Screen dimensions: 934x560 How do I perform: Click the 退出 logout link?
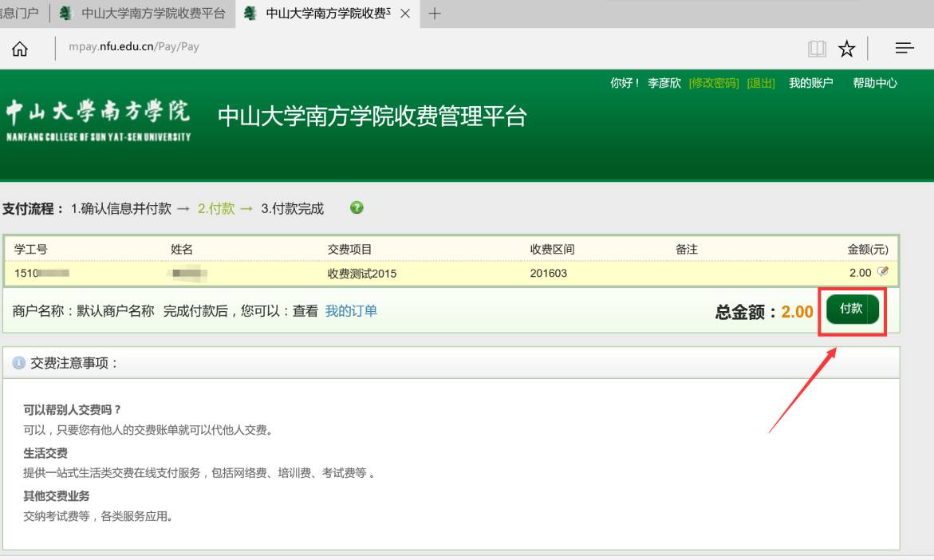coord(761,84)
